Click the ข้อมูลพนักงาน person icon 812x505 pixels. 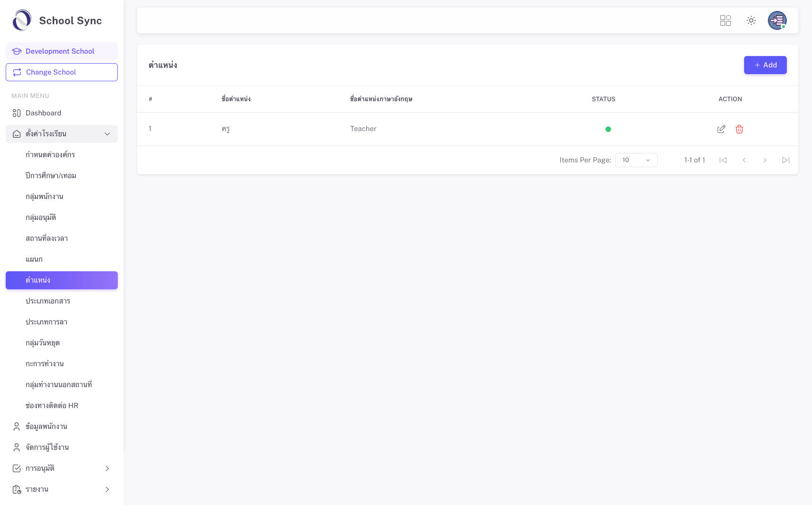(x=17, y=427)
